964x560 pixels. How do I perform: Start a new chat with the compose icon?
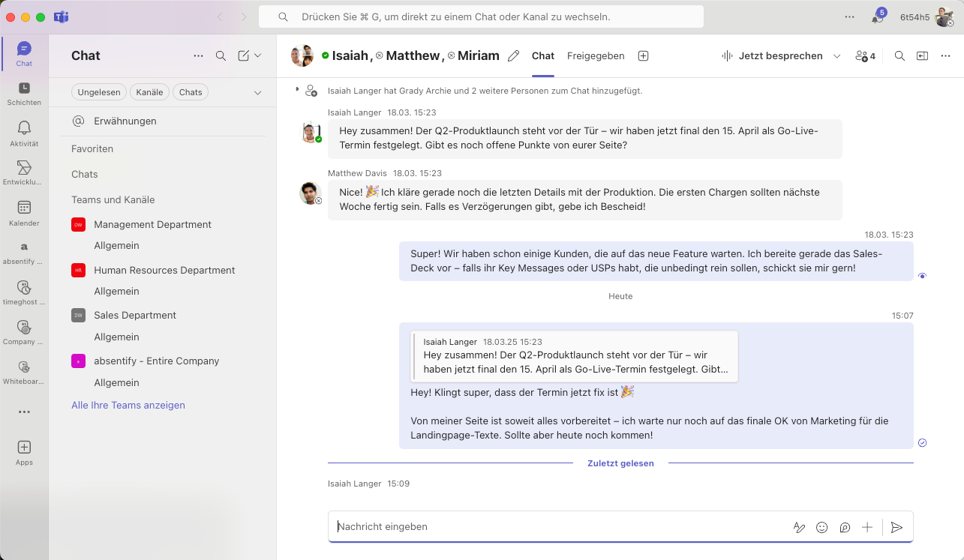point(243,55)
